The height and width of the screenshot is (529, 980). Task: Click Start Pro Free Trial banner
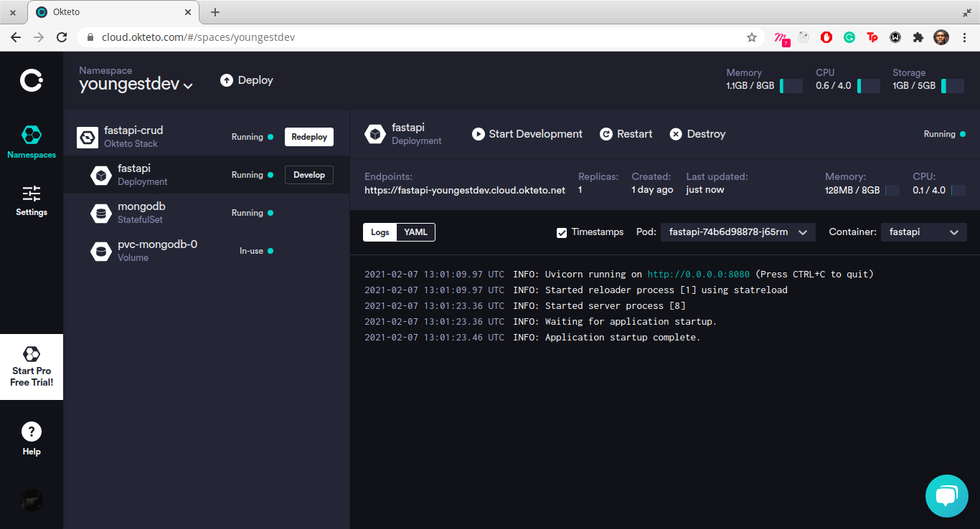(32, 367)
